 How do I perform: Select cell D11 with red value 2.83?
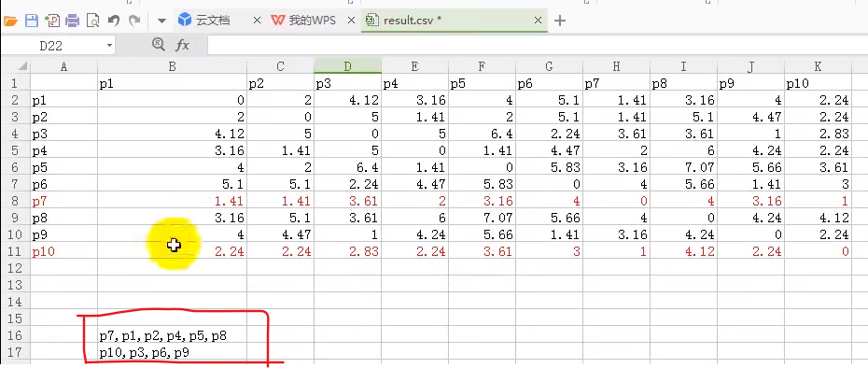tap(347, 251)
